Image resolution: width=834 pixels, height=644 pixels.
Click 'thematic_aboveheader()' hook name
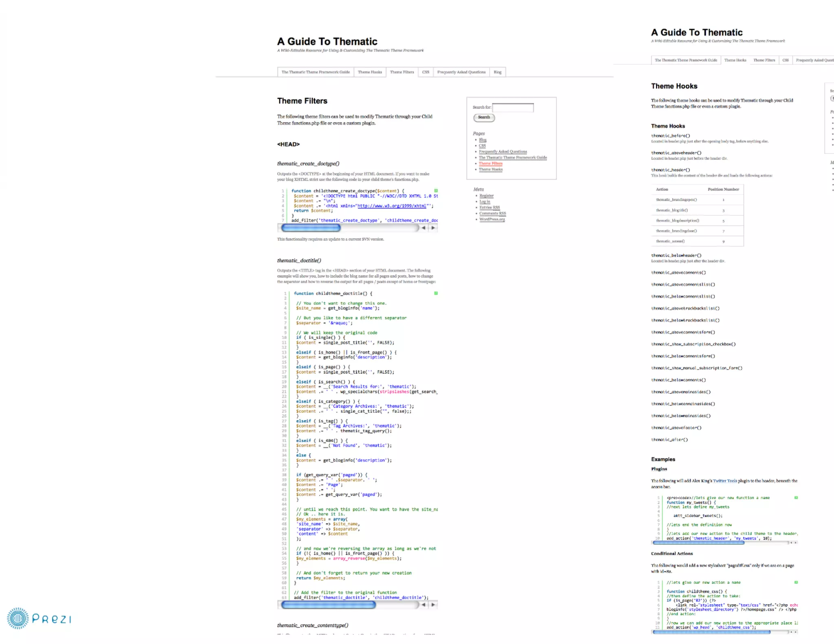676,153
